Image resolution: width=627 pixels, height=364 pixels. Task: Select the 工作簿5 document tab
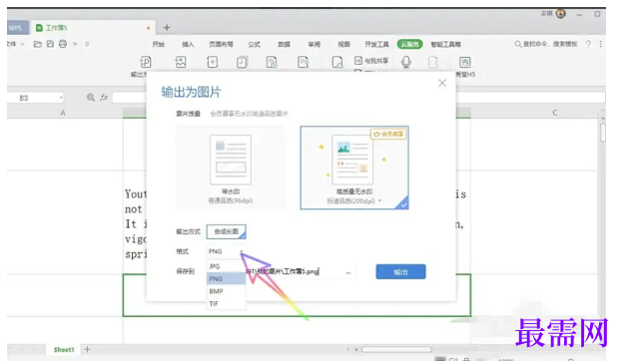pyautogui.click(x=92, y=28)
